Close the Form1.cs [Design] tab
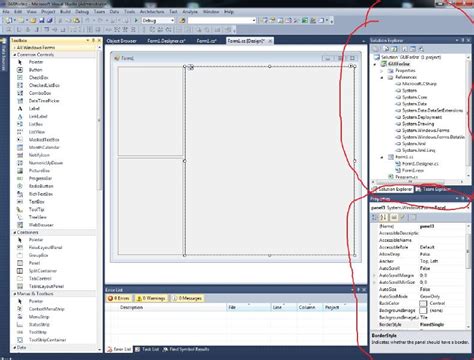 270,41
